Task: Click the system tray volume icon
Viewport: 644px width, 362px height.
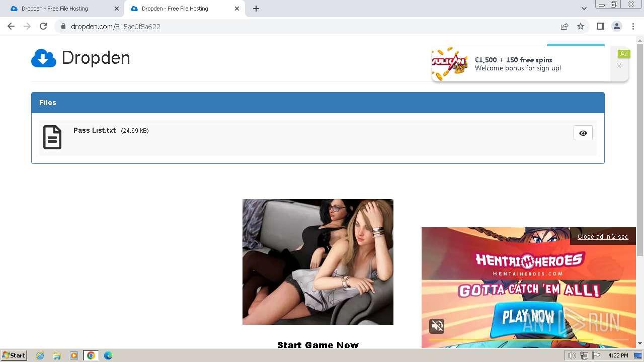Action: point(572,355)
